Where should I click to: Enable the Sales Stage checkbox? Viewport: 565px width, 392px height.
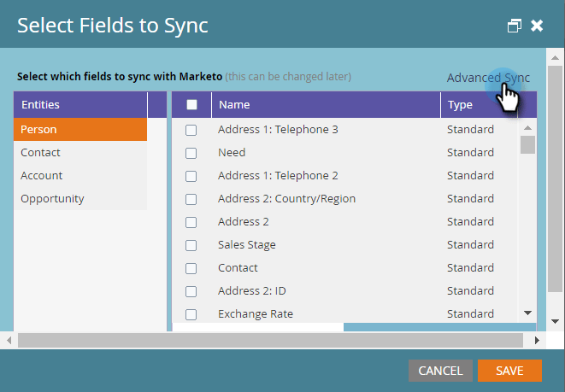[x=191, y=245]
